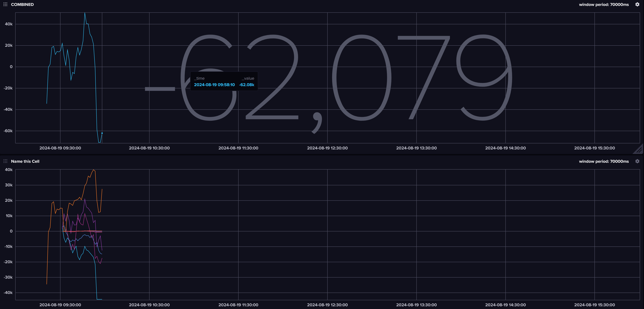The width and height of the screenshot is (644, 309).
Task: Select the Name this Cell title
Action: tap(25, 161)
